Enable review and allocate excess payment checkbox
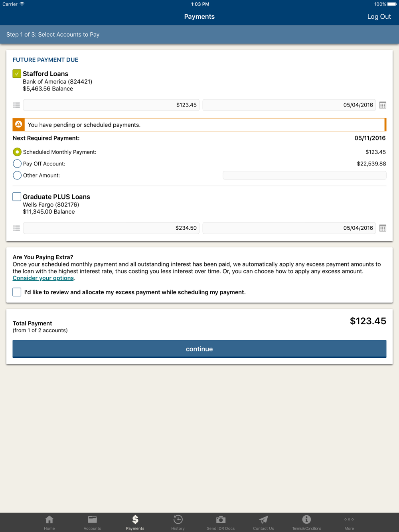Image resolution: width=399 pixels, height=532 pixels. coord(17,292)
